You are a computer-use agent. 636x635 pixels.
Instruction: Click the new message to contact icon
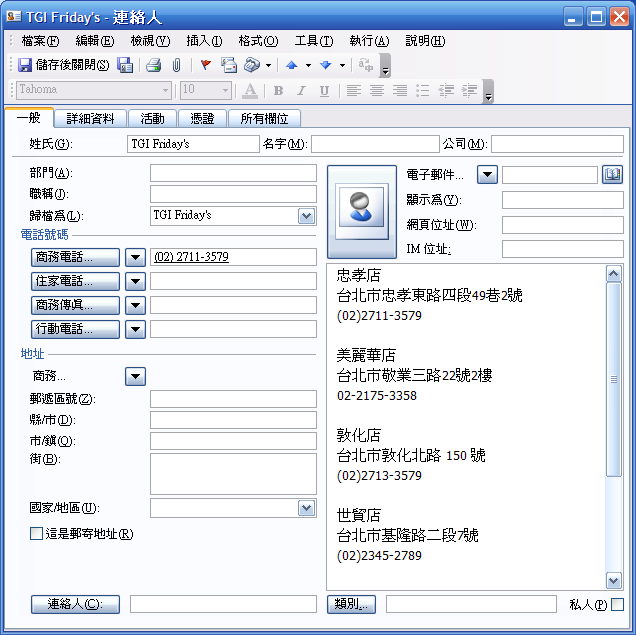click(229, 65)
